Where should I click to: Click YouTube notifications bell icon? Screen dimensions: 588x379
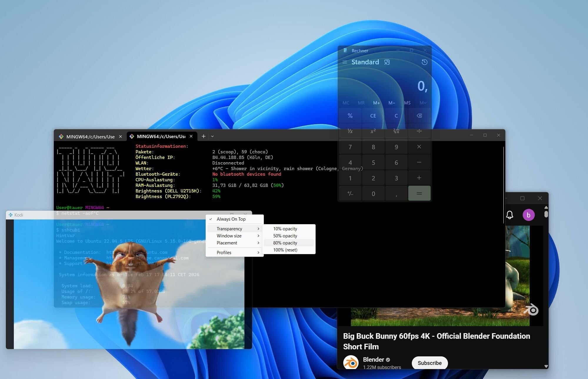click(509, 215)
